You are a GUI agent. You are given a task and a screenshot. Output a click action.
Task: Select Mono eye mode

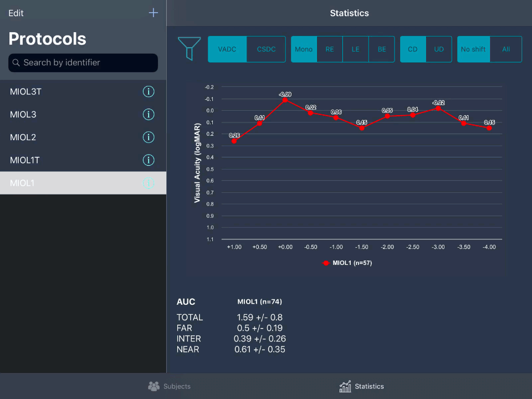[304, 49]
